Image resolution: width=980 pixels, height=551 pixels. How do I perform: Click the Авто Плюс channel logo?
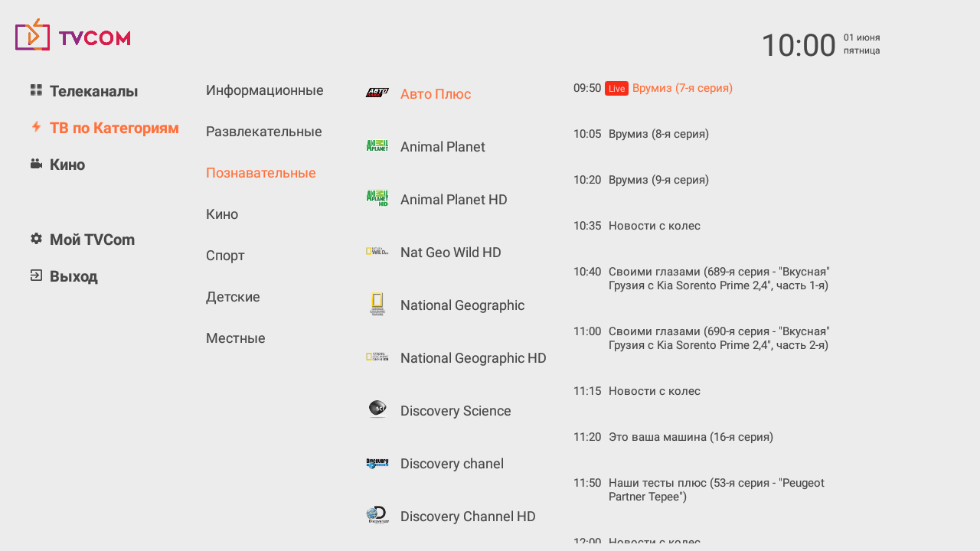pyautogui.click(x=377, y=93)
